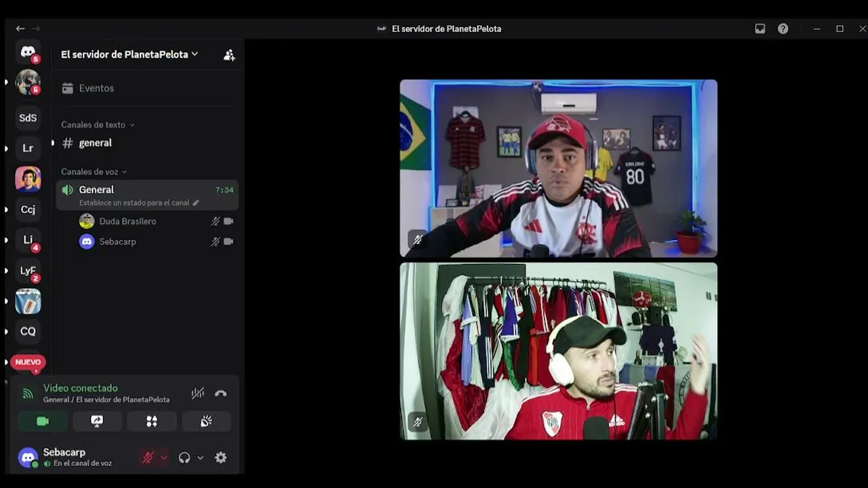Turn off the camera
This screenshot has height=488, width=868.
tap(43, 422)
